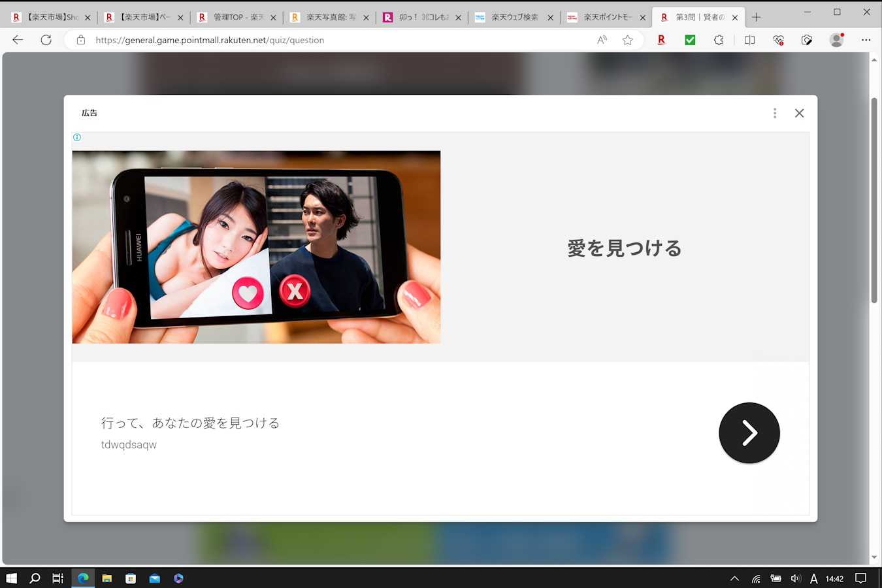Open the Rakuten extension icon in toolbar

(661, 40)
